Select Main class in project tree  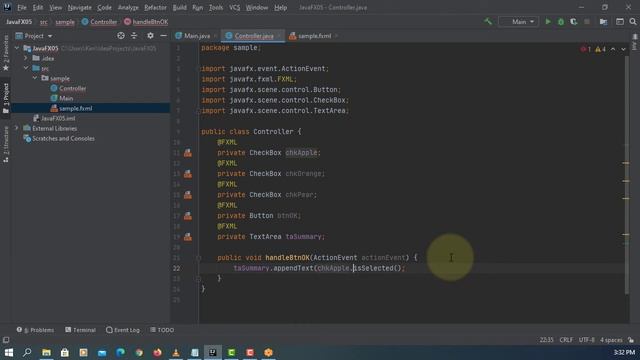[62, 98]
